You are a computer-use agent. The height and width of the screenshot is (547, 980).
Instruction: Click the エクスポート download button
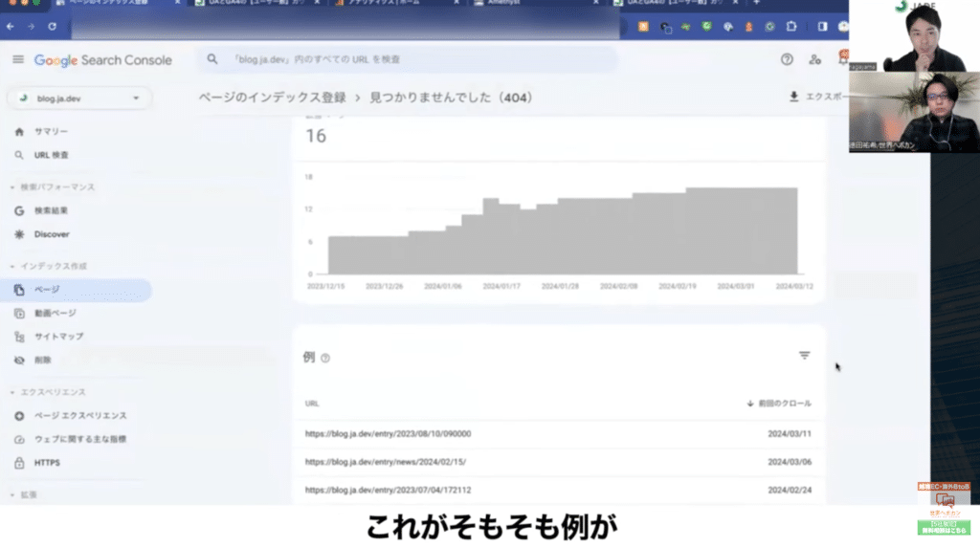[819, 97]
